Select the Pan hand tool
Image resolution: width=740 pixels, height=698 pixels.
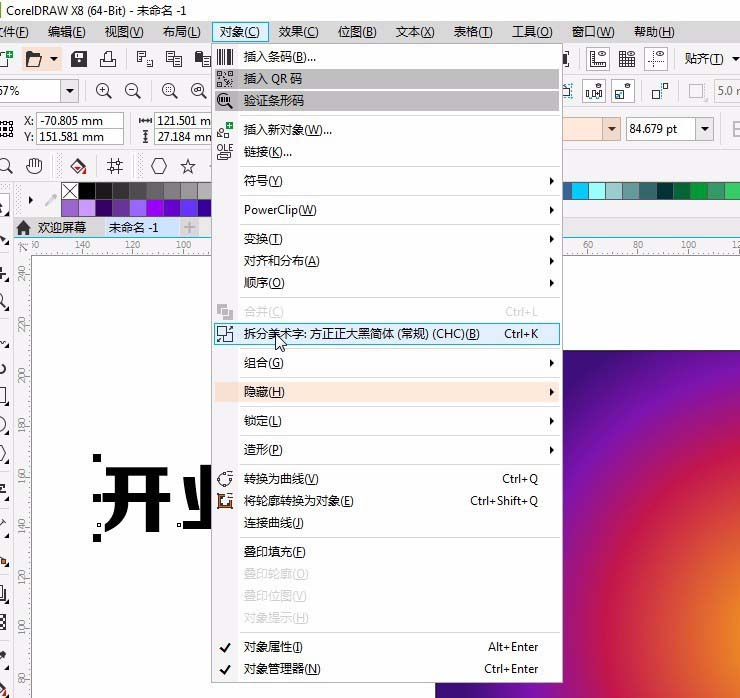(x=34, y=166)
